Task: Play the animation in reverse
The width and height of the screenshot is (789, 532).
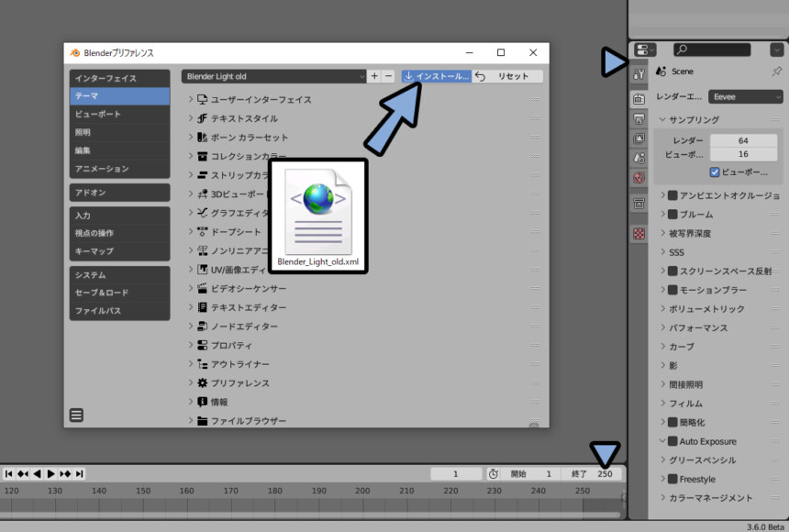Action: [x=37, y=473]
